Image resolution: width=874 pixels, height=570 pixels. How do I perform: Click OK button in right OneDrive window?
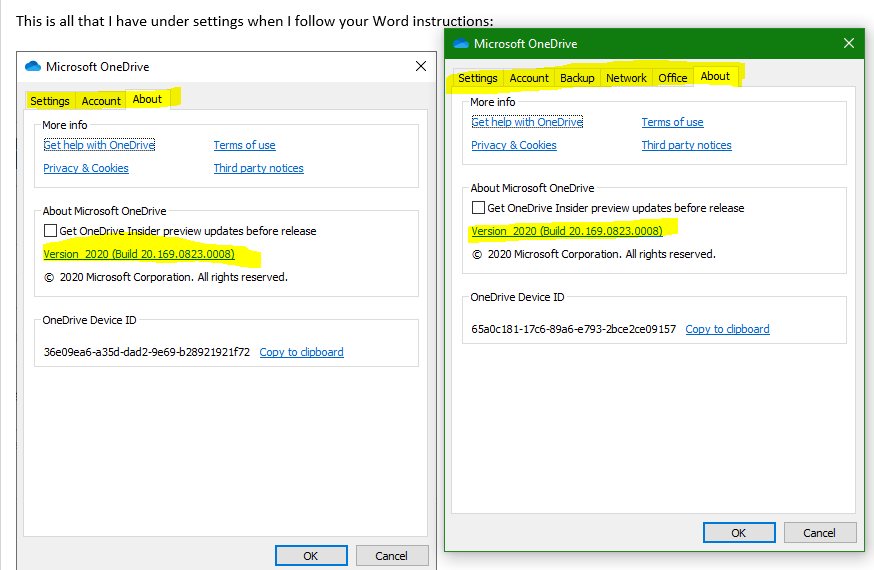[x=739, y=533]
